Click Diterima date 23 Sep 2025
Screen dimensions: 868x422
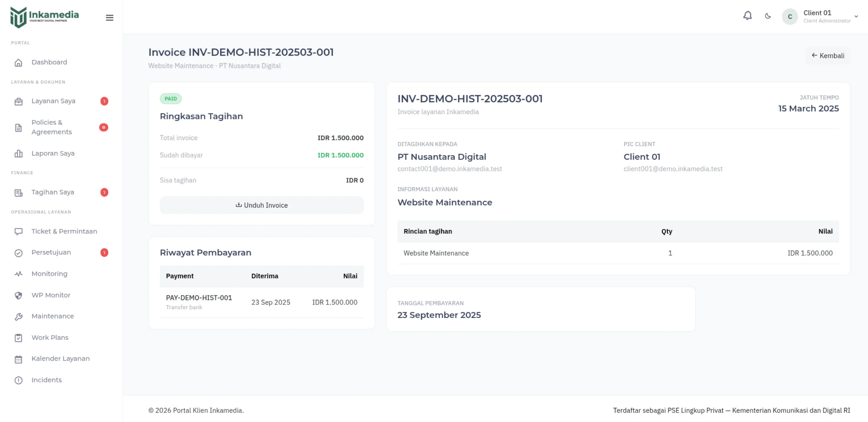point(271,302)
